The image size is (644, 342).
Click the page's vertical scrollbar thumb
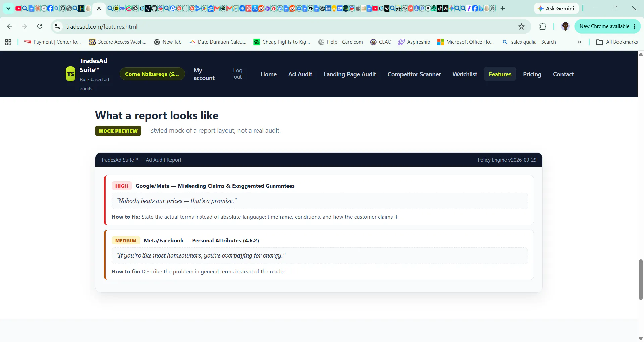click(x=641, y=279)
